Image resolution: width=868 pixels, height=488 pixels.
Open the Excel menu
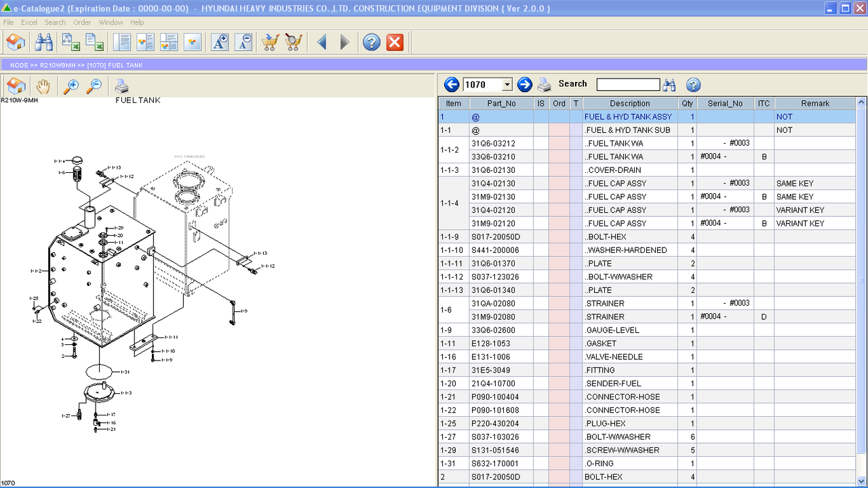(x=29, y=22)
